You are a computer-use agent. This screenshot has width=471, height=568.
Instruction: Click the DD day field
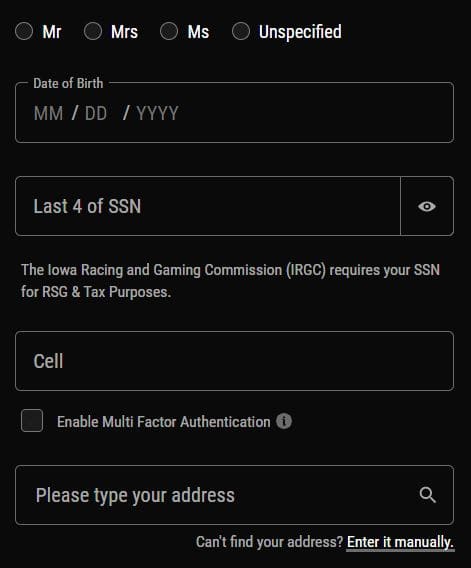click(96, 113)
